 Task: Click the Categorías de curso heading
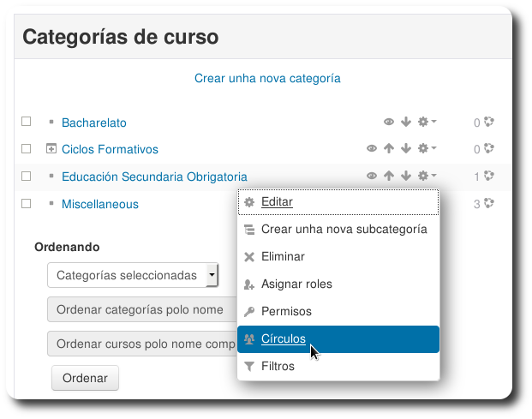[121, 38]
